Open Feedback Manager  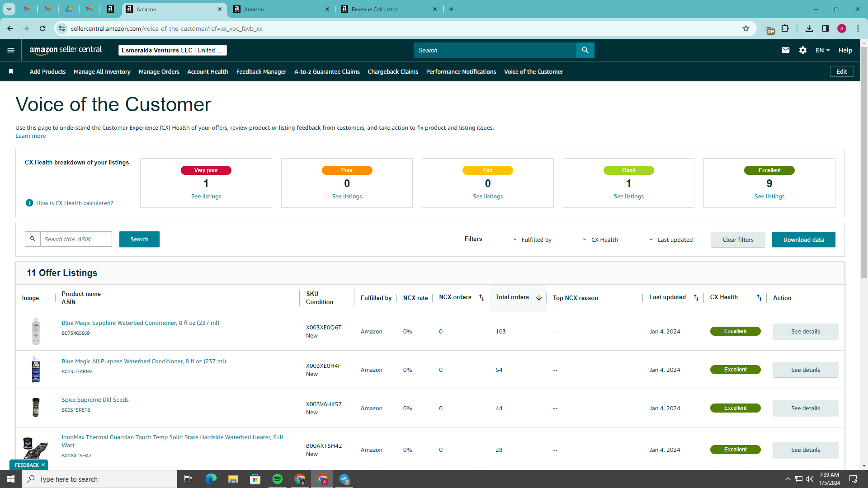point(261,71)
